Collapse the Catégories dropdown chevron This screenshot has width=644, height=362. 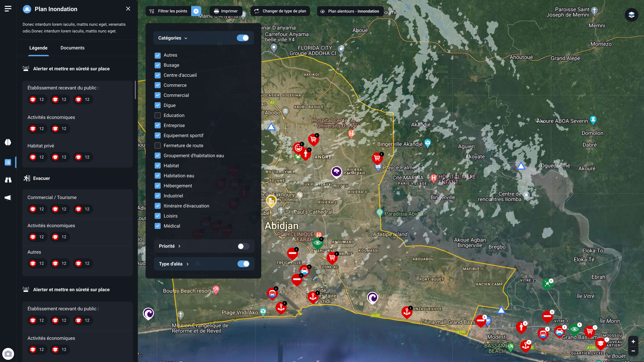coord(186,38)
